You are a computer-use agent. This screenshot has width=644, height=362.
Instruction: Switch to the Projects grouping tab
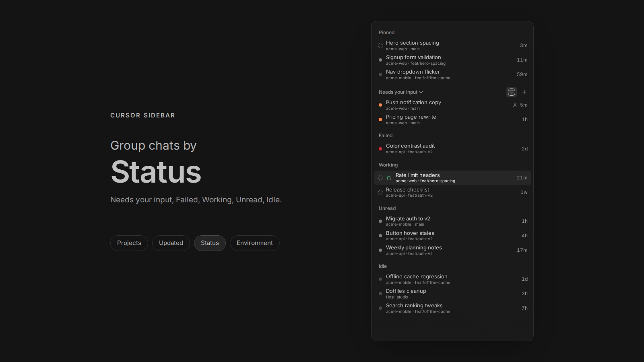tap(129, 243)
